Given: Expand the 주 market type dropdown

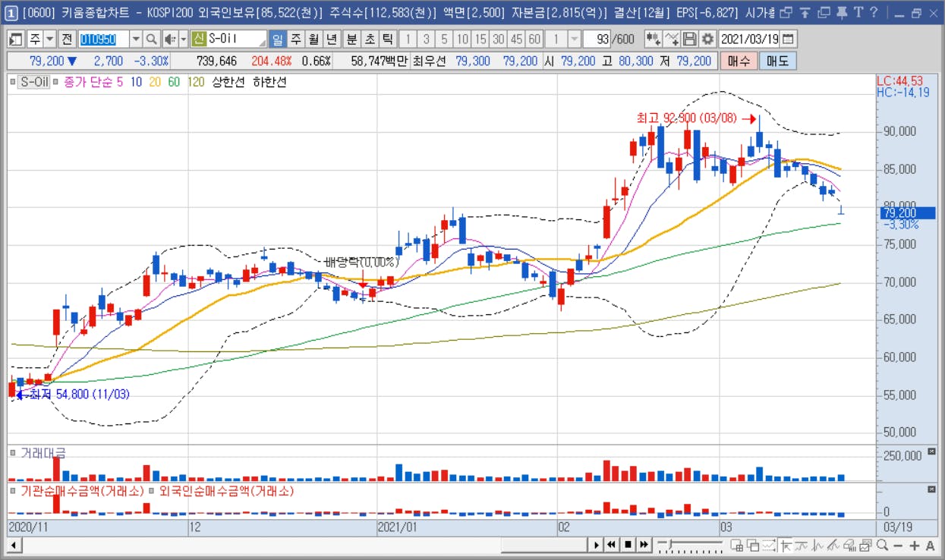Looking at the screenshot, I should (50, 39).
